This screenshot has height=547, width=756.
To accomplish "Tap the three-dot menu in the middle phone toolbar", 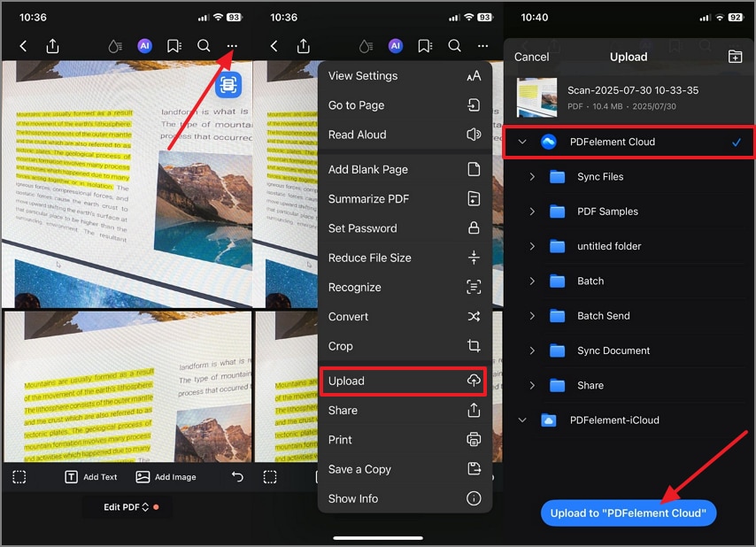I will (482, 46).
